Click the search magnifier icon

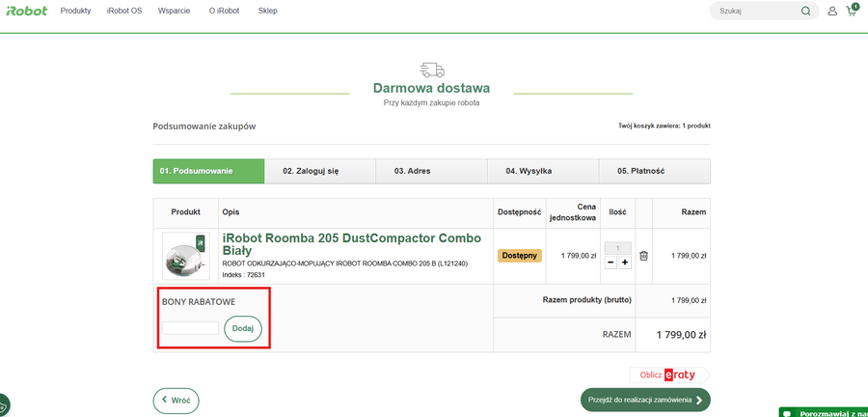(x=805, y=12)
